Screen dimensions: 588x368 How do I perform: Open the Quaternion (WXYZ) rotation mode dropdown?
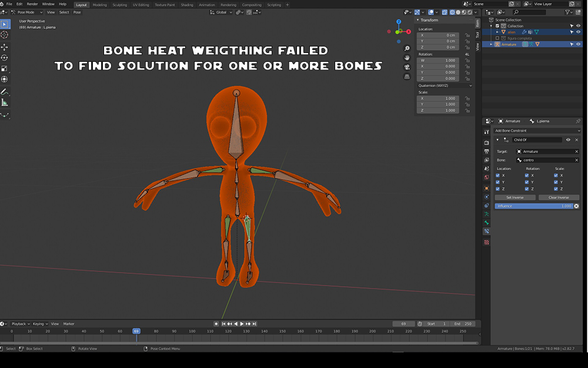coord(445,85)
